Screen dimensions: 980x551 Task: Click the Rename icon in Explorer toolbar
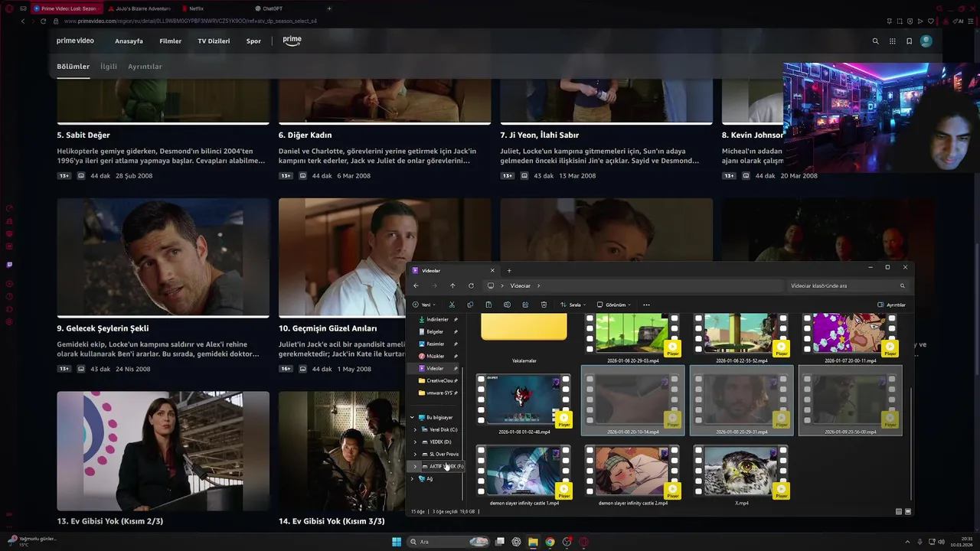pos(507,305)
